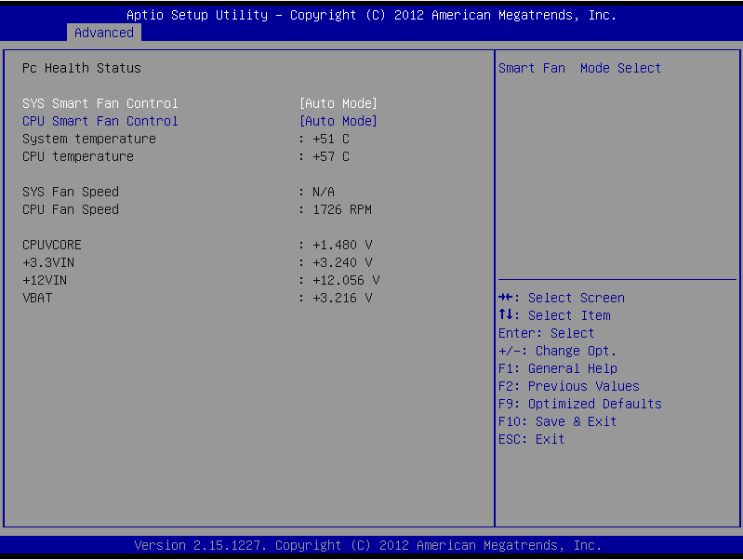This screenshot has height=560, width=743.
Task: Click the CPU temperature +57 C reading
Action: point(325,156)
